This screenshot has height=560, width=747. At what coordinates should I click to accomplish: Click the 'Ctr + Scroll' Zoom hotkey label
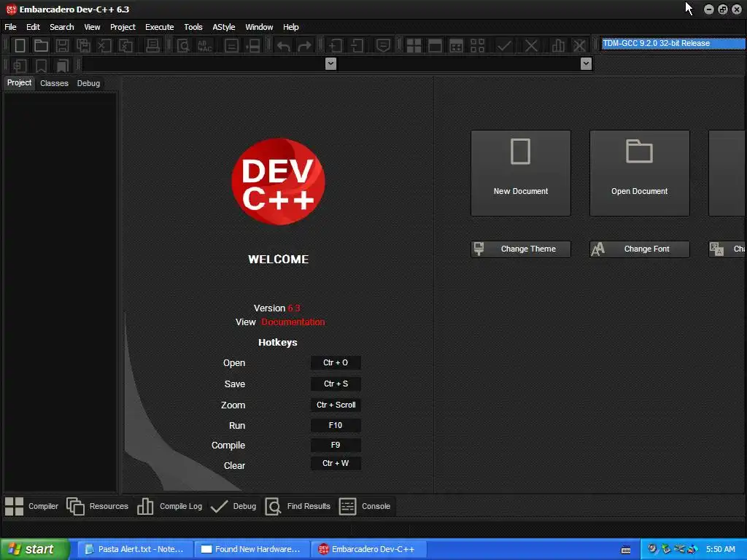click(336, 405)
